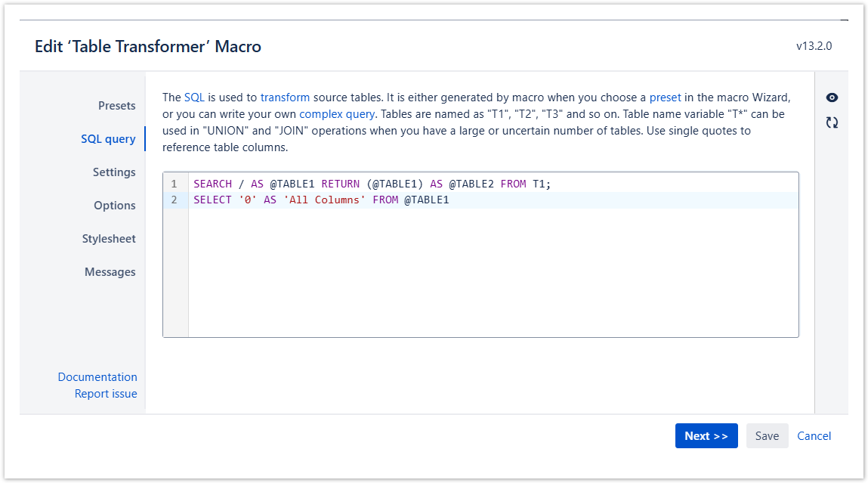The image size is (868, 483).
Task: Click the Report issue link
Action: point(106,394)
